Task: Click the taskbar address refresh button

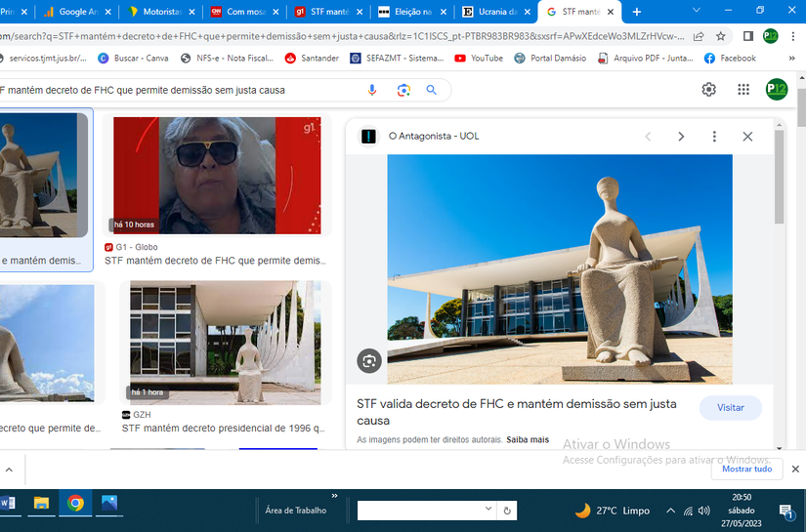Action: 507,511
